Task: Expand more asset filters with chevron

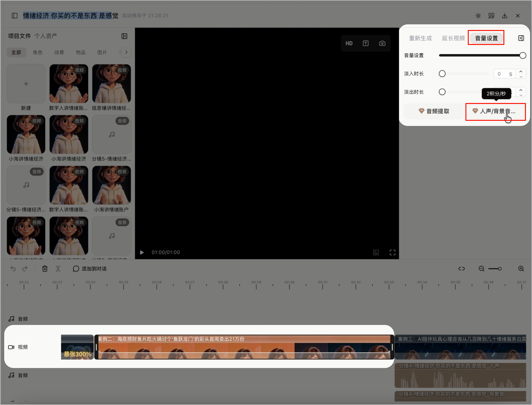Action: pyautogui.click(x=126, y=52)
